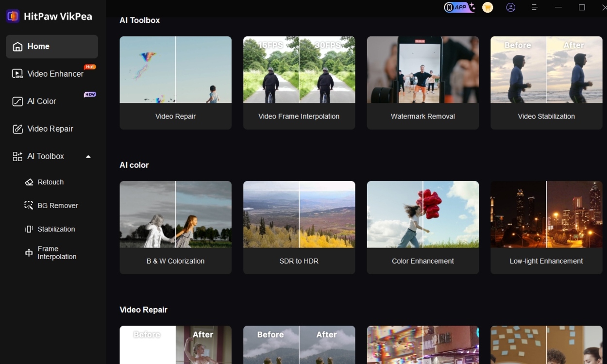
Task: Open dancer Before/After Video Repair thumbnail
Action: pyautogui.click(x=175, y=345)
